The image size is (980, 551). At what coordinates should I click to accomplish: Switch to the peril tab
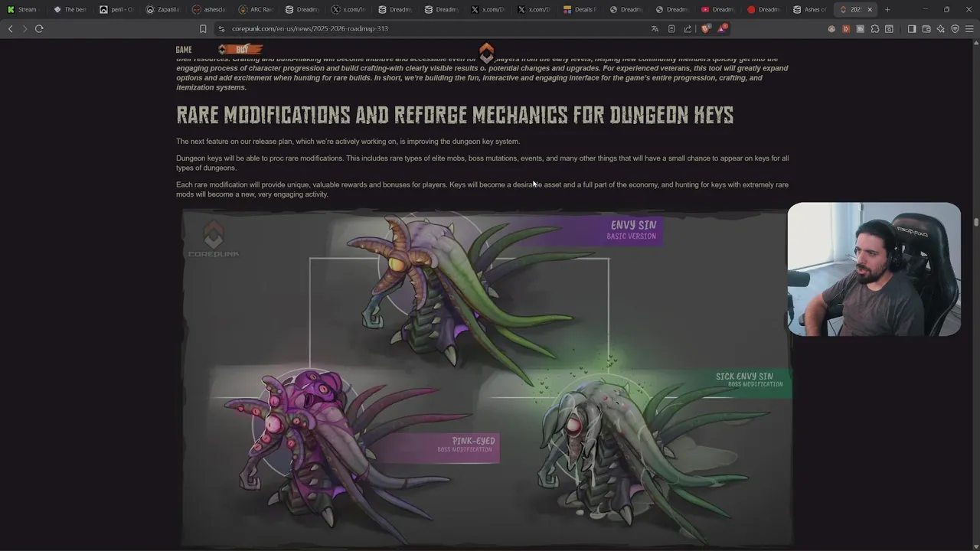coord(117,9)
